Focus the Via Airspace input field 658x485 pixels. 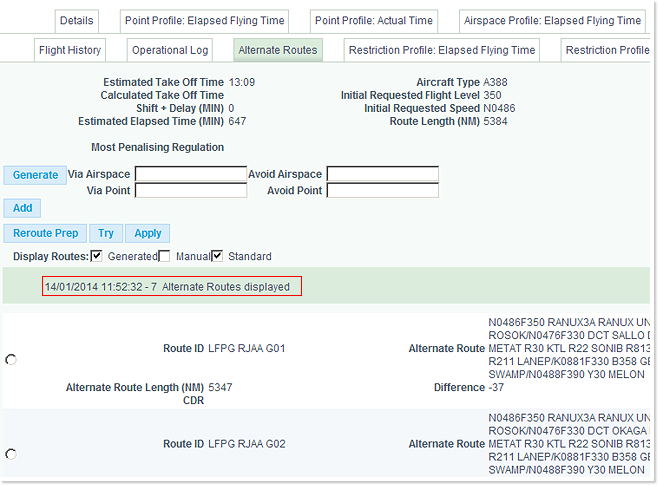[190, 174]
